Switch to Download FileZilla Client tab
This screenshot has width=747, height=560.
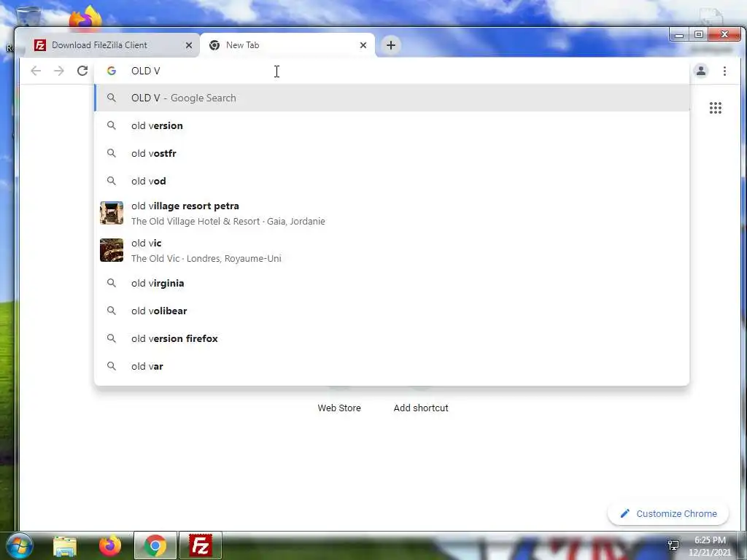point(112,45)
